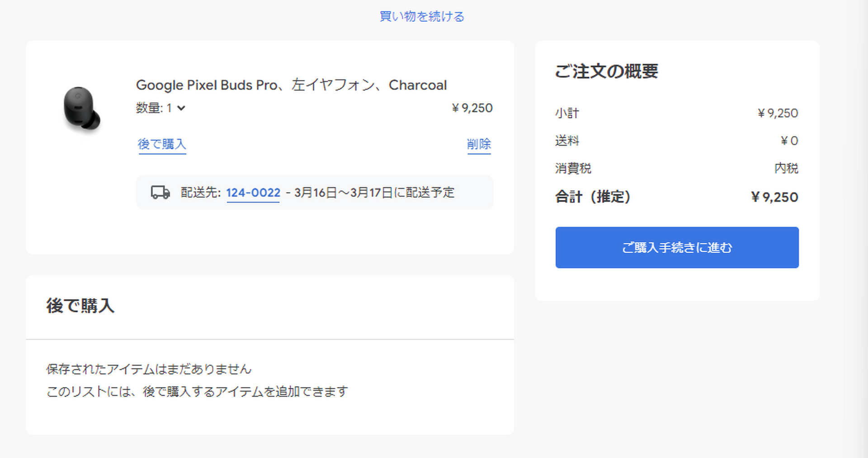Viewport: 868px width, 458px height.
Task: Click the 消費税 label
Action: 573,168
